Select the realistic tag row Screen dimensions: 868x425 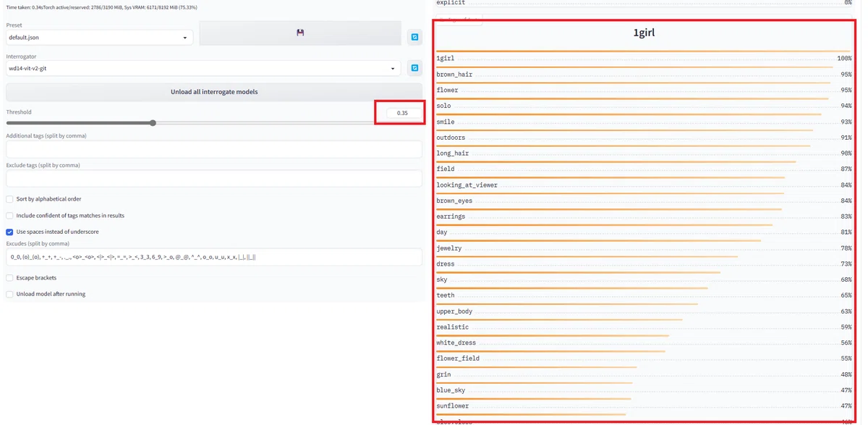coord(644,327)
